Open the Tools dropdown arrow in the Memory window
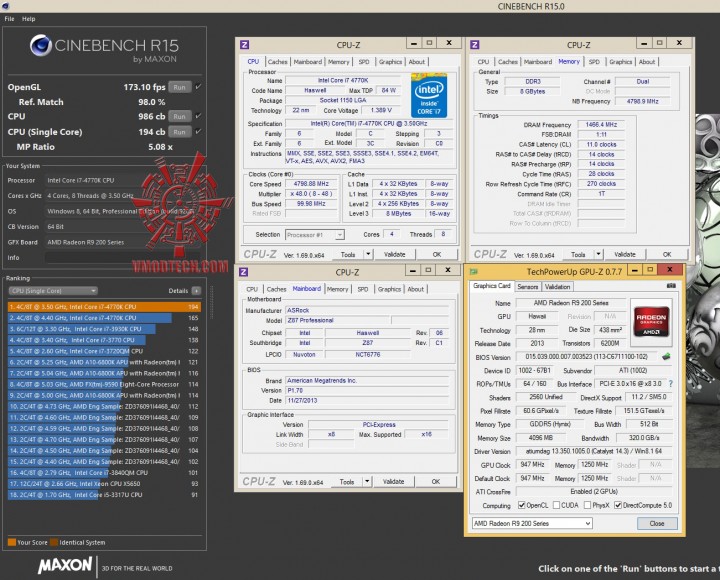The width and height of the screenshot is (720, 580). [598, 254]
